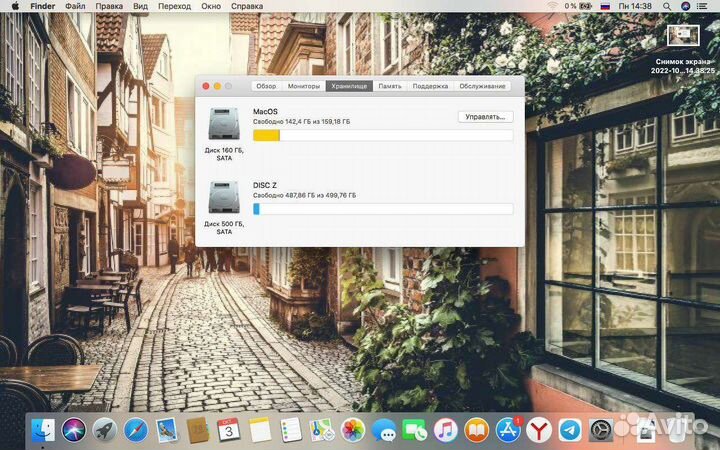Open FaceTime green icon in dock

coord(415,430)
